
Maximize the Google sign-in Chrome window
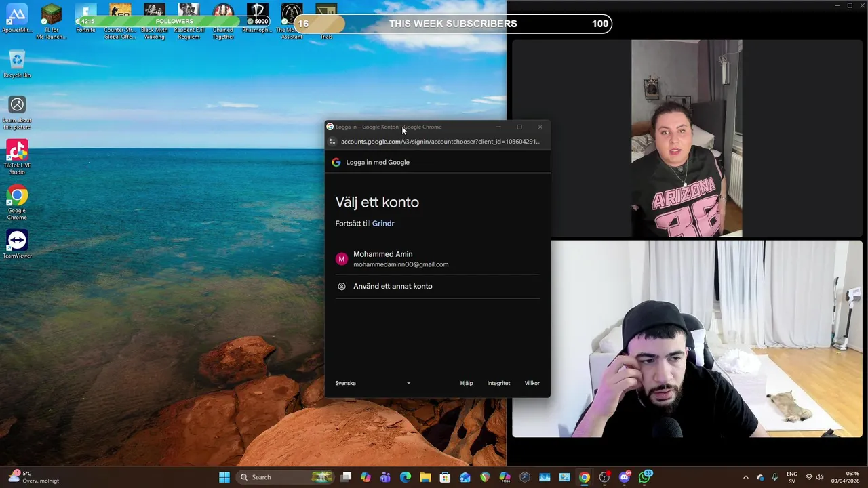[519, 127]
